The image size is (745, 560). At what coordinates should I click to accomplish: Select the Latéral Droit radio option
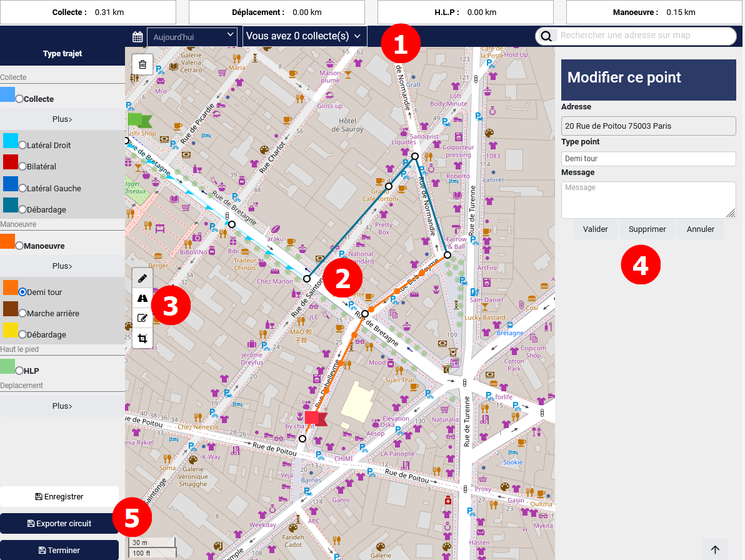click(x=23, y=145)
